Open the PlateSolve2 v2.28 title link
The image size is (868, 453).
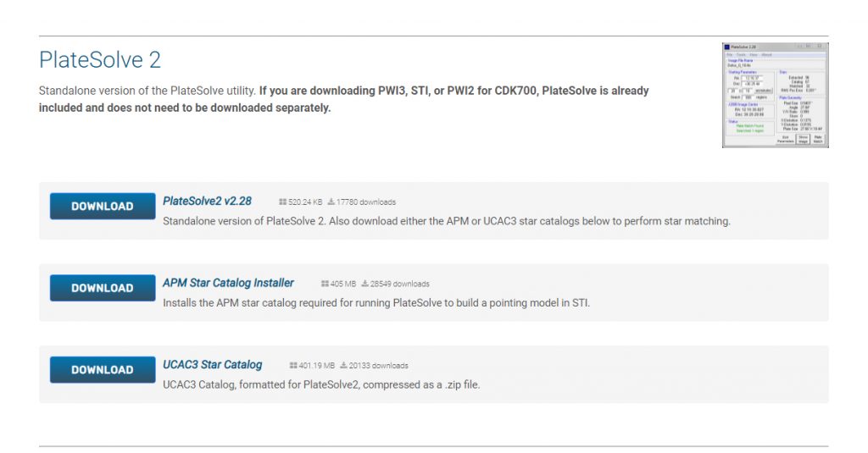click(x=207, y=202)
